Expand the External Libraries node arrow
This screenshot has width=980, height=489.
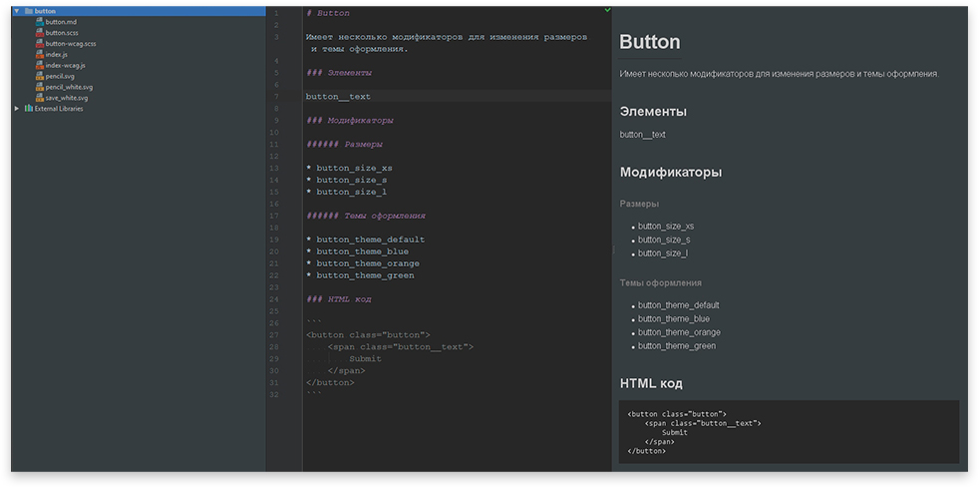coord(17,108)
